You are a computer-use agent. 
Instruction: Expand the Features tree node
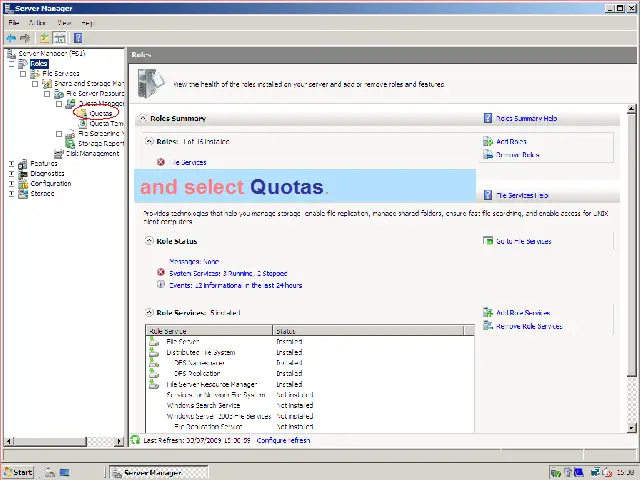[x=11, y=164]
